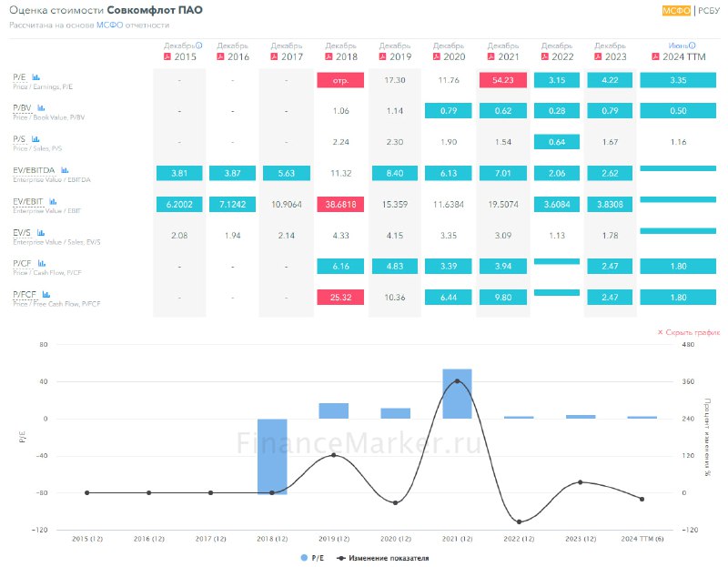Click the 6.16 P/CF cell for 2018
This screenshot has width=728, height=567.
point(340,266)
